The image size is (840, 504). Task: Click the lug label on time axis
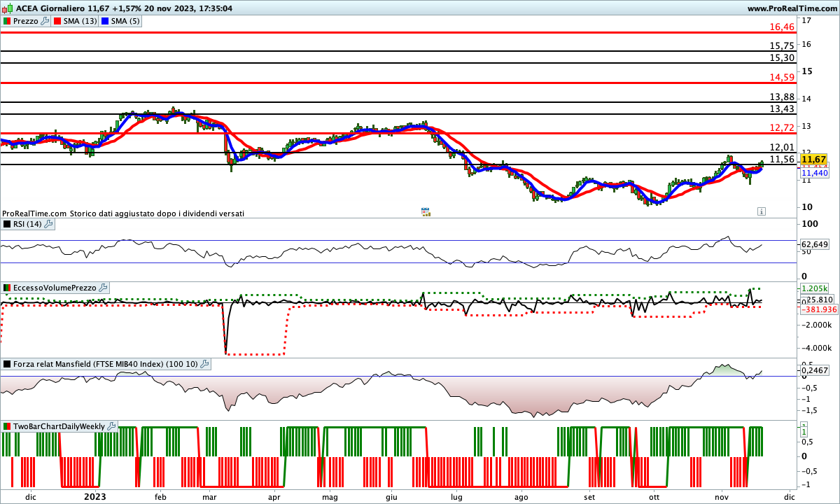[x=456, y=496]
